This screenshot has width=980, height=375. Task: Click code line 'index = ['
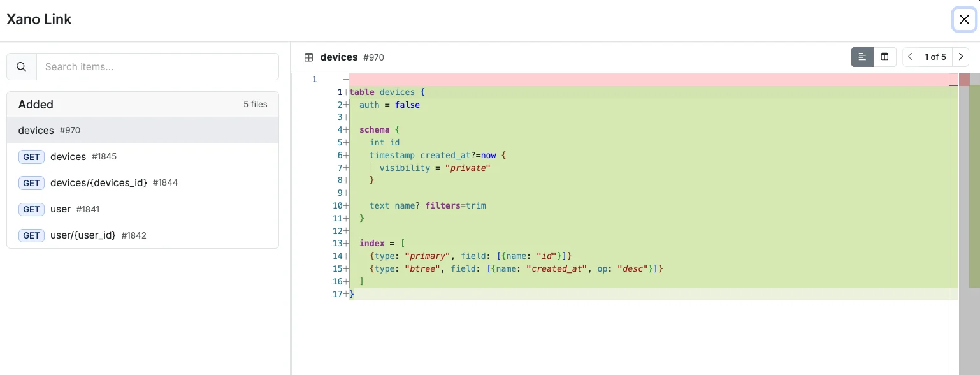pyautogui.click(x=382, y=243)
